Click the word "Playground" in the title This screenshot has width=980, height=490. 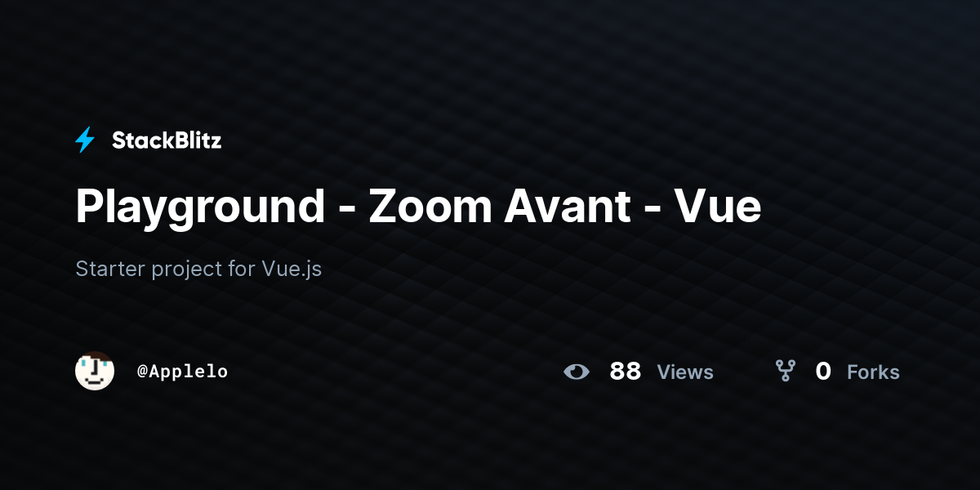201,209
